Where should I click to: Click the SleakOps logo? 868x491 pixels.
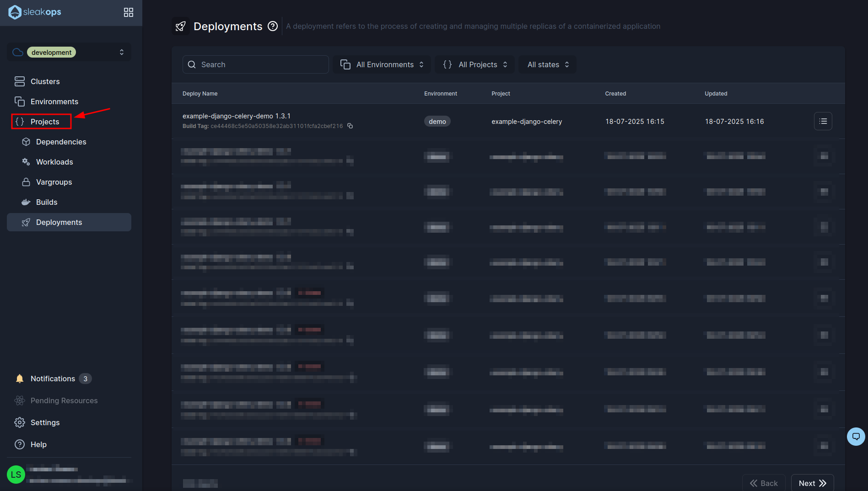(x=35, y=12)
